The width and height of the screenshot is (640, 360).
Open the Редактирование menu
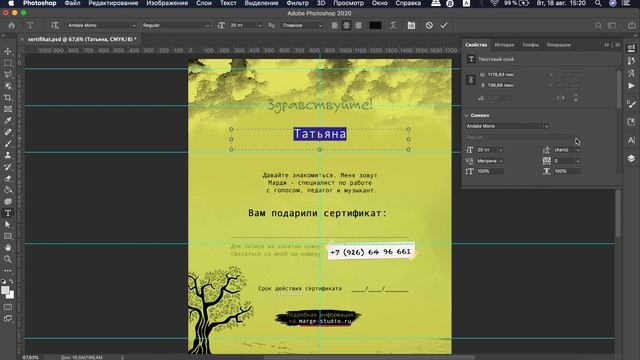[113, 3]
